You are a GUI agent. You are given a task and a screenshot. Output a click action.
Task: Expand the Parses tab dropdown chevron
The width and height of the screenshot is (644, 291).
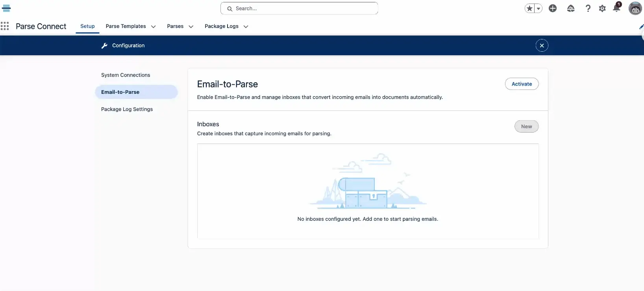click(x=191, y=26)
